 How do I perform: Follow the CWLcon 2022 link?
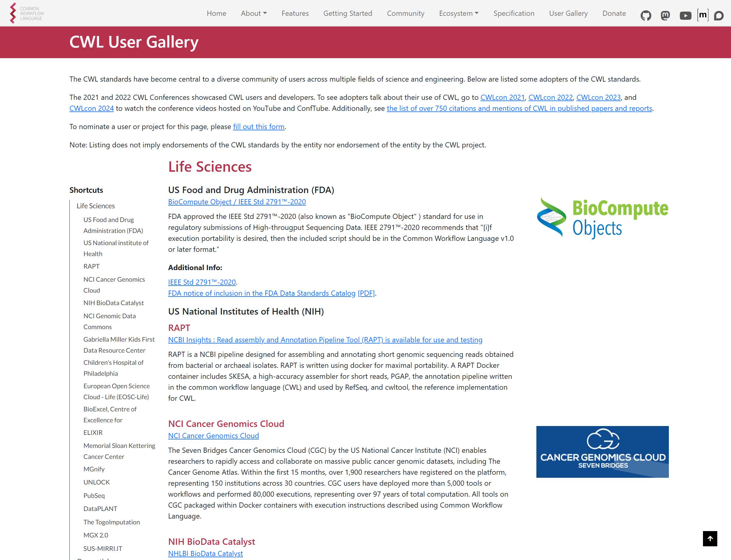point(550,97)
